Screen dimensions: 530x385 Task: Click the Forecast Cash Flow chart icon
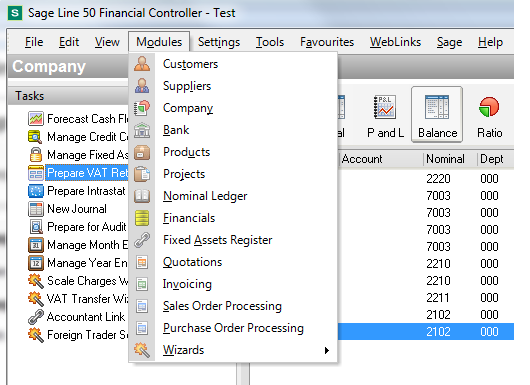pyautogui.click(x=35, y=119)
